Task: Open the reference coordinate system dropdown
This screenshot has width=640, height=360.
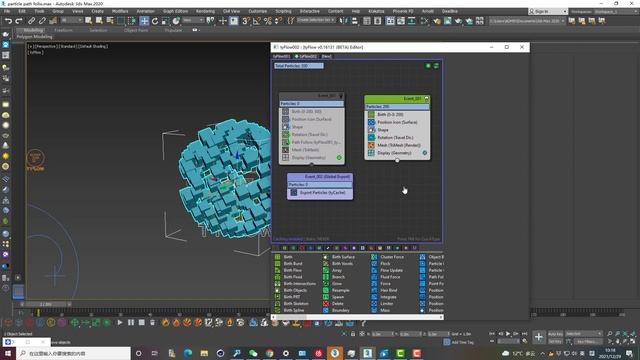Action: tap(192, 20)
